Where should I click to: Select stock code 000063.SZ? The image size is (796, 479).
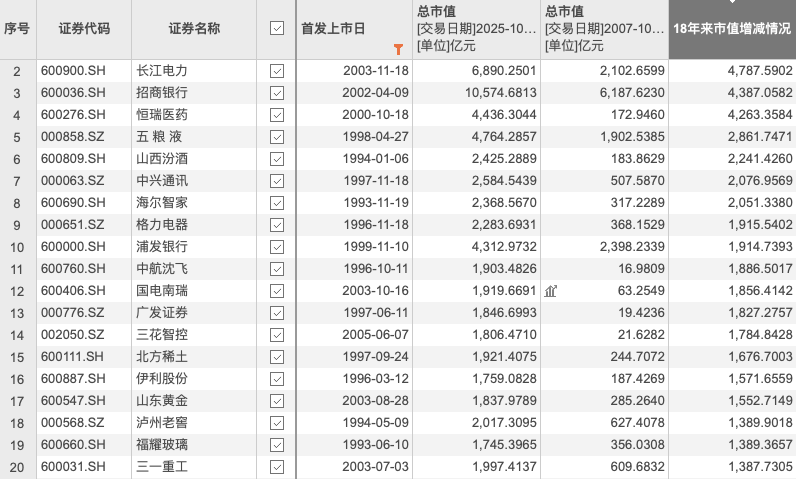point(73,181)
